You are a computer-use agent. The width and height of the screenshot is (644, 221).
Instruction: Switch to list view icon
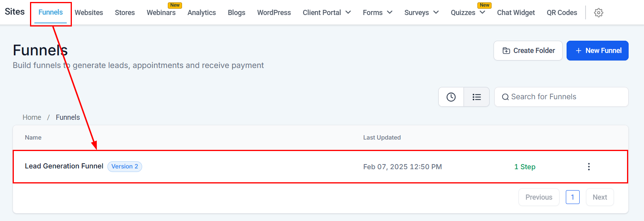pyautogui.click(x=477, y=97)
